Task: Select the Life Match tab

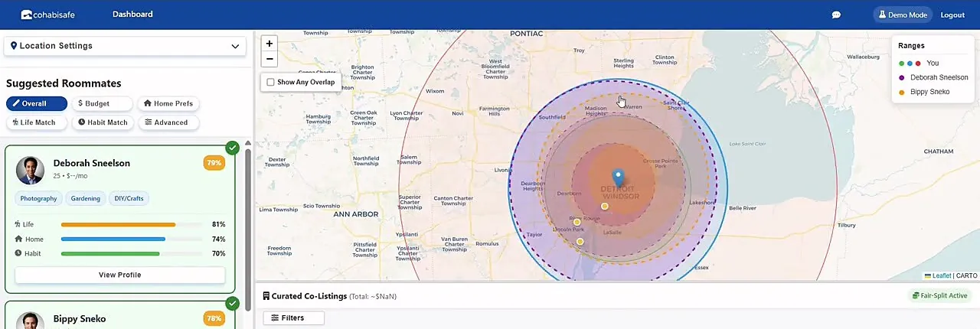Action: point(37,122)
